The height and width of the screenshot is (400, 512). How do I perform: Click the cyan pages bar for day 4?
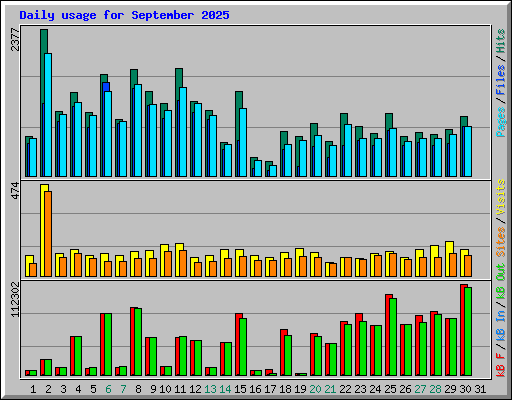coord(78,139)
